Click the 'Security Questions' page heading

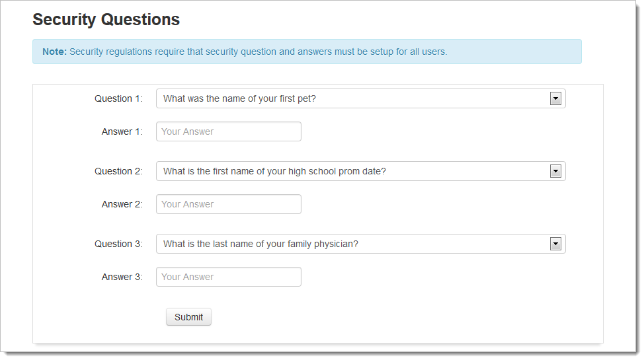pos(106,20)
